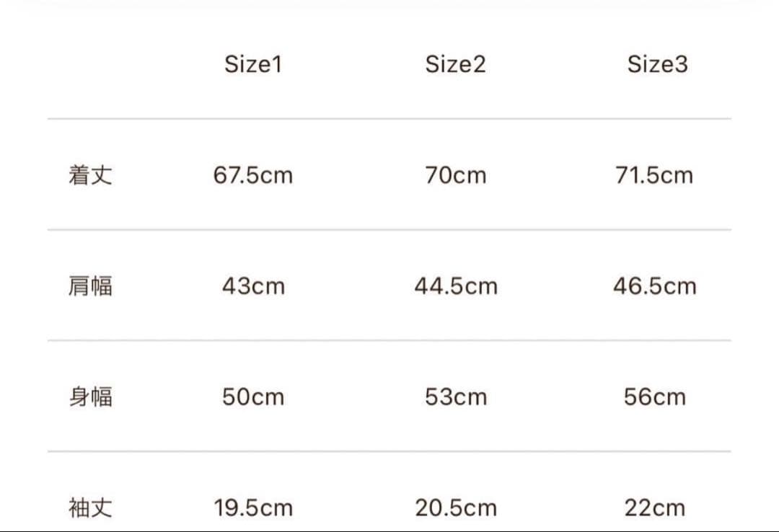Select the 67.5cm length value

(253, 175)
